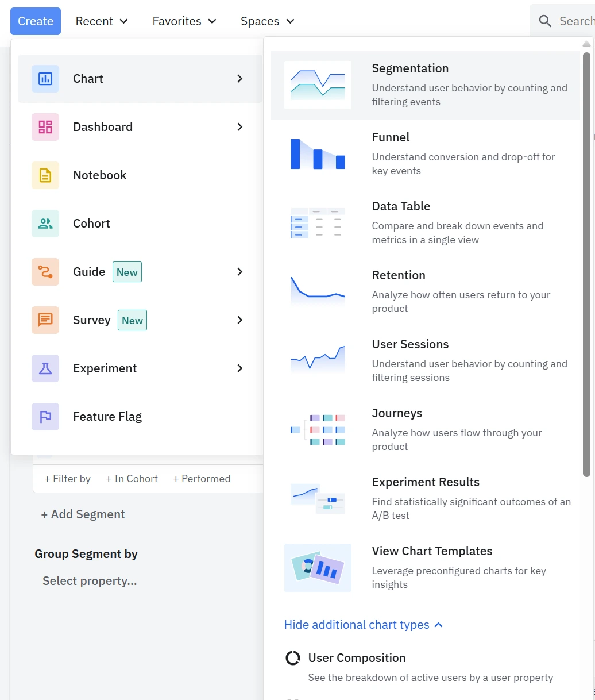Select the yellow Notebook icon
Screen dimensions: 595x700
pyautogui.click(x=45, y=175)
